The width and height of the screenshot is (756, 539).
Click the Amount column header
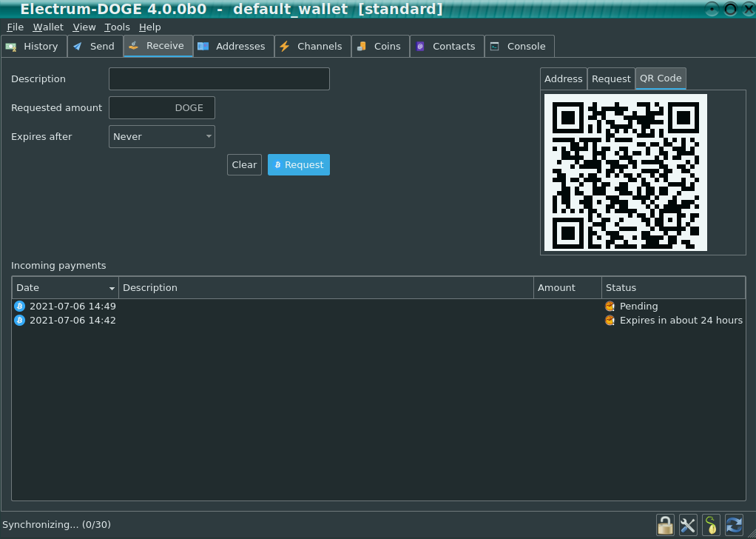pos(567,287)
